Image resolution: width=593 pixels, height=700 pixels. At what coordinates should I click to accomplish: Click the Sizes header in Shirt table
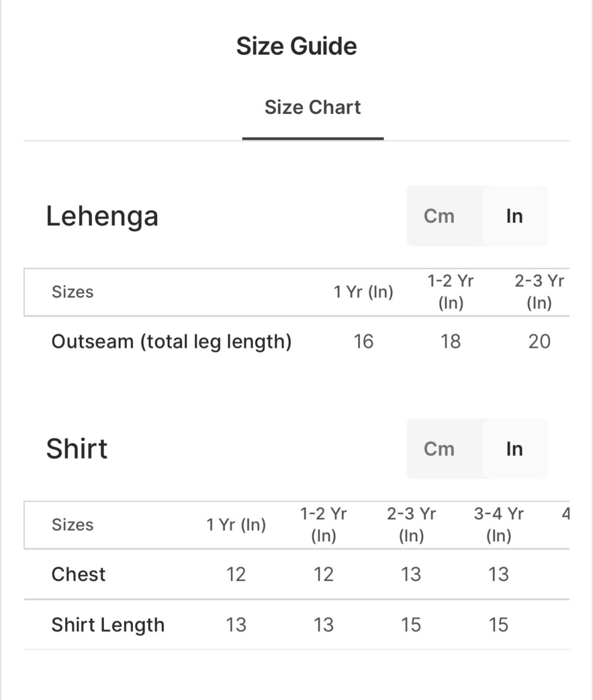point(72,525)
